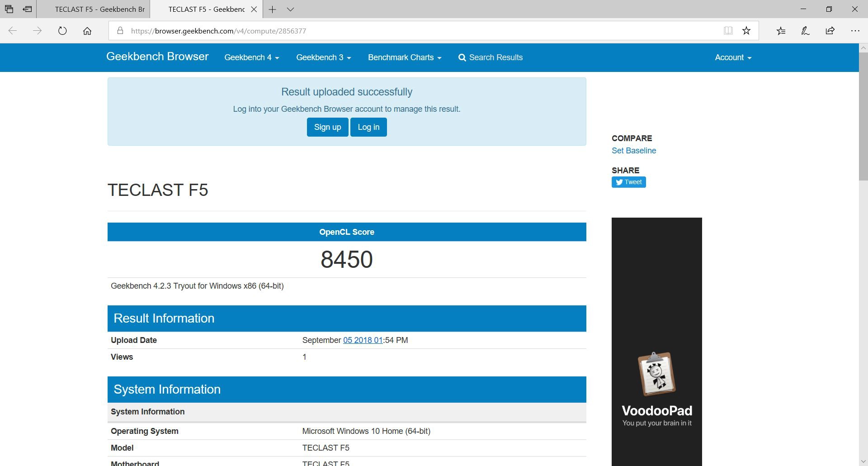Open a new tab with plus
The width and height of the screenshot is (868, 466).
click(272, 9)
